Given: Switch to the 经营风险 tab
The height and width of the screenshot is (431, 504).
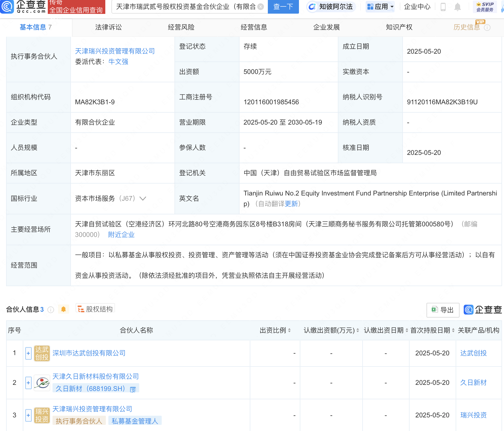Looking at the screenshot, I should (181, 27).
